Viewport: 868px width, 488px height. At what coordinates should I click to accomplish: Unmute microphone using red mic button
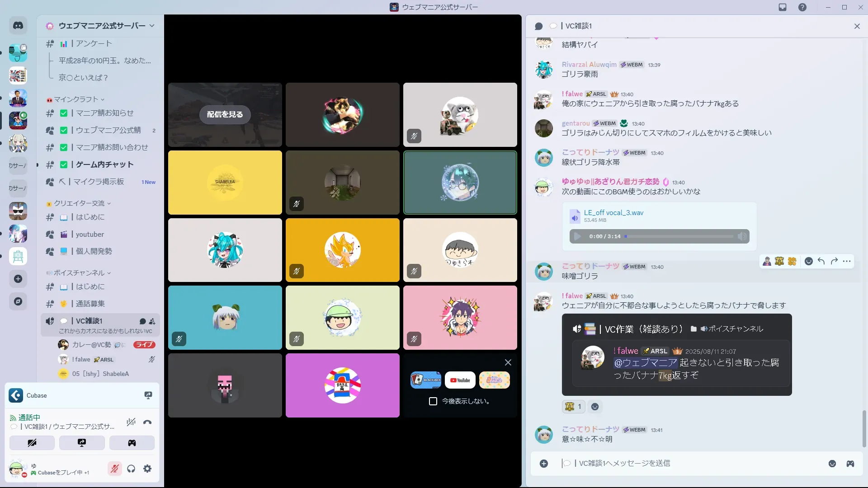(115, 469)
